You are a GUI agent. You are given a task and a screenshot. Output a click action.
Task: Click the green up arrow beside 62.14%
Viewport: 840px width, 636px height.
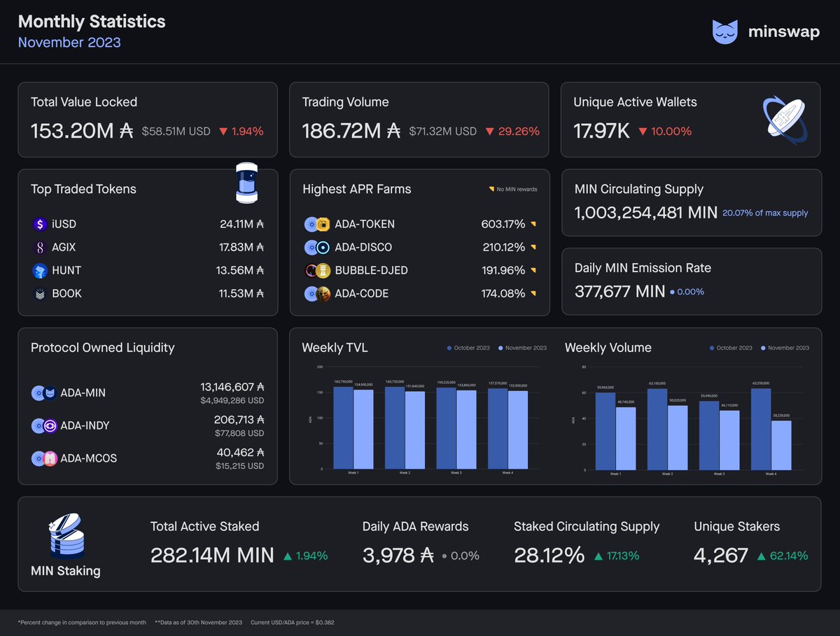pos(762,556)
